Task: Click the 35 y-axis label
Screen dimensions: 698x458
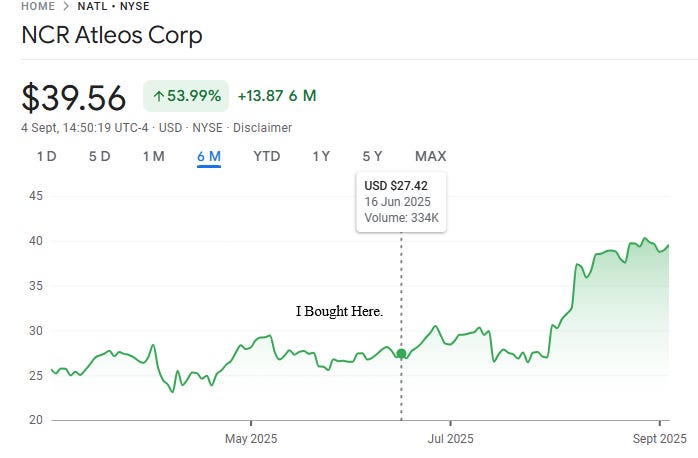Action: click(36, 286)
